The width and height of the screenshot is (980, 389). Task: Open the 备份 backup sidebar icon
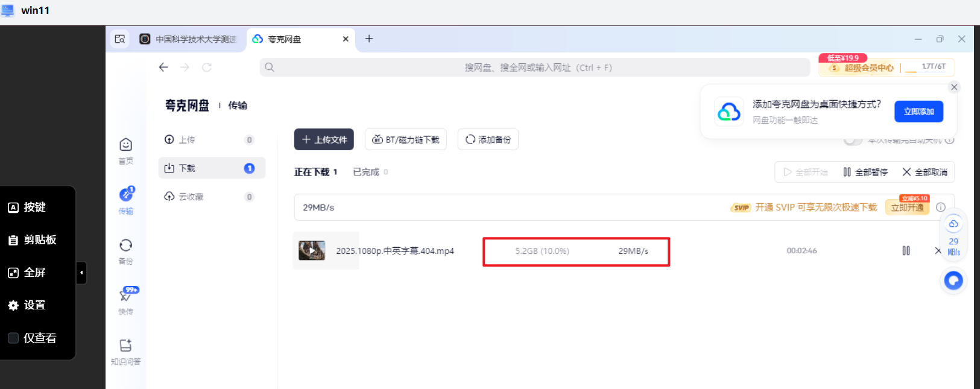click(125, 251)
